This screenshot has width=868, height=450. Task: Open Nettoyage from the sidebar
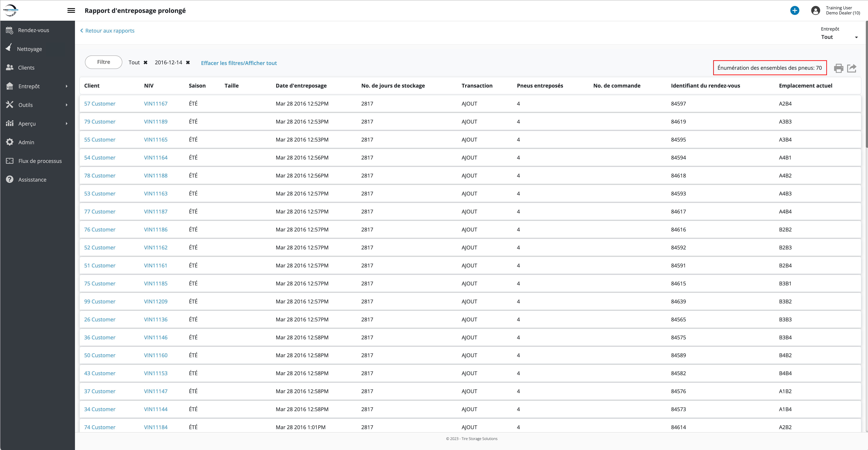[29, 49]
